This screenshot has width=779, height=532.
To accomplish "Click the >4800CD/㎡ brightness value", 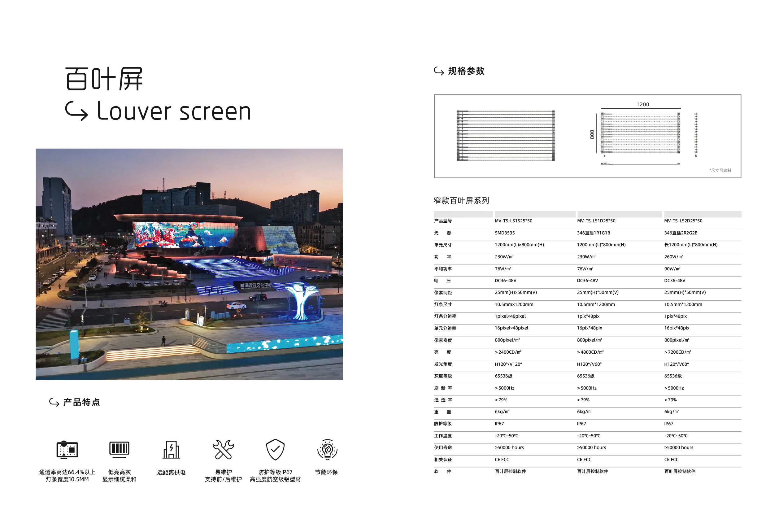I will (x=590, y=352).
